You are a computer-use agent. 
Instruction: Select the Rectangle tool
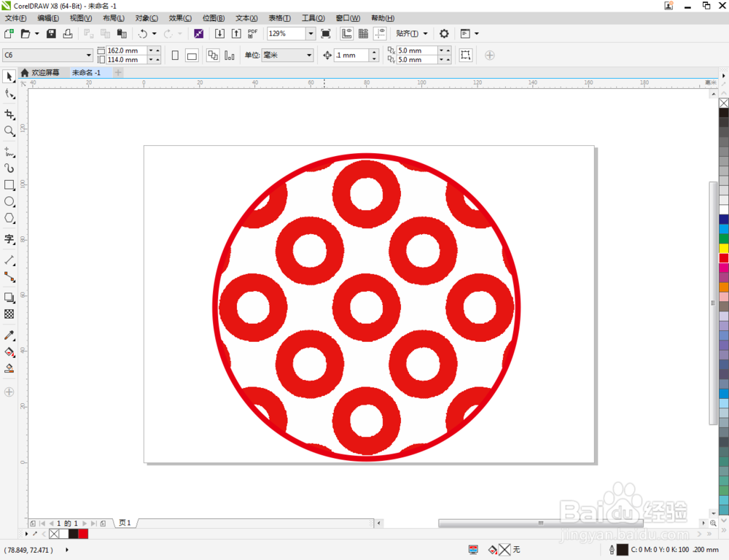coord(9,184)
